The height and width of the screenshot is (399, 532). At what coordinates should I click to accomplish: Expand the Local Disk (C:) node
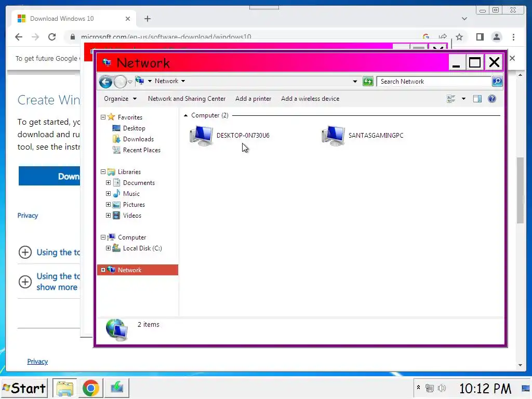[x=108, y=248]
